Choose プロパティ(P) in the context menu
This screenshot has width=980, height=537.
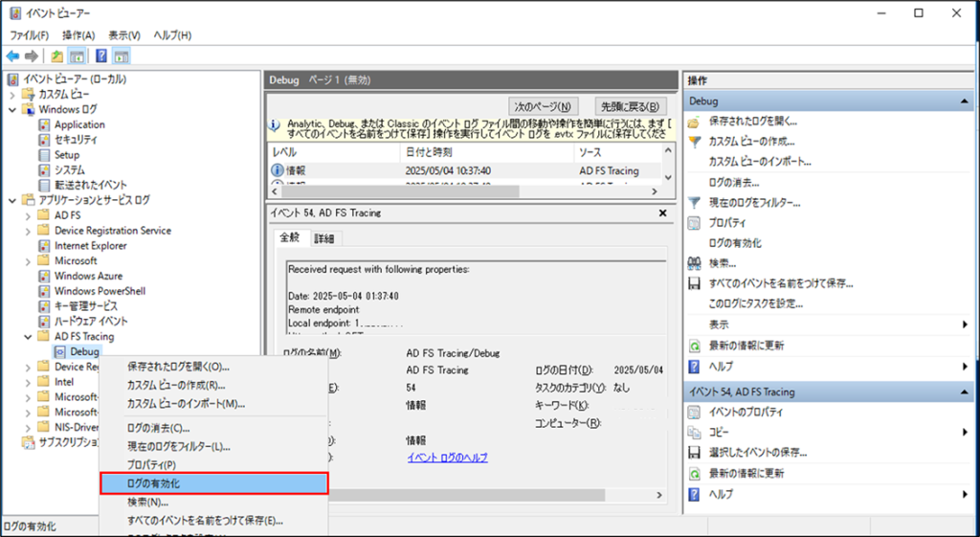pos(214,465)
